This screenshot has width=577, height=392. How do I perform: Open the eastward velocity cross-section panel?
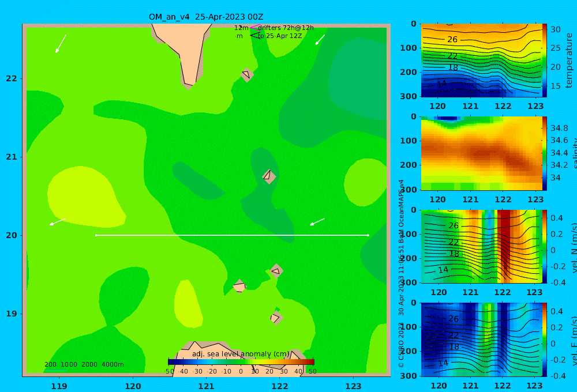tap(482, 340)
